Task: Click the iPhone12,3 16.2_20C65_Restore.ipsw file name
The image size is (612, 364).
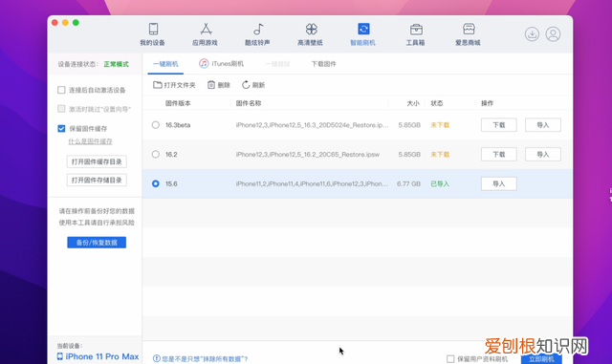Action: [x=308, y=155]
